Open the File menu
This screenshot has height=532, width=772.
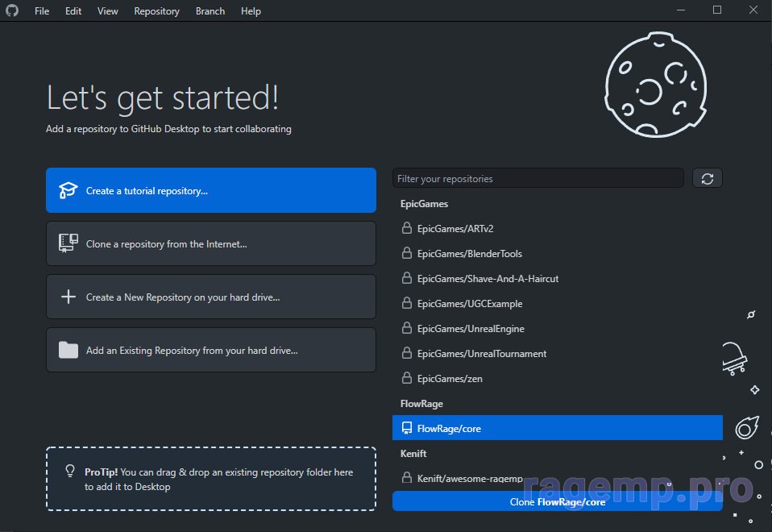pos(42,10)
